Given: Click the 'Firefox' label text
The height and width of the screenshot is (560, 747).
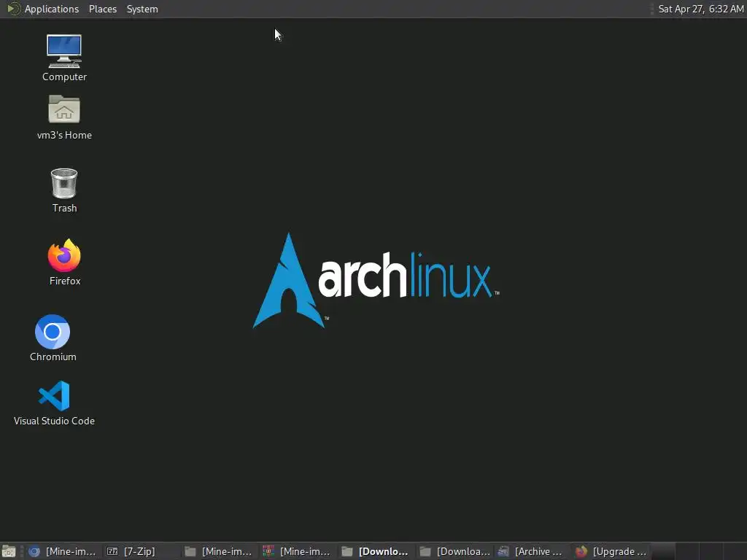Looking at the screenshot, I should [65, 281].
